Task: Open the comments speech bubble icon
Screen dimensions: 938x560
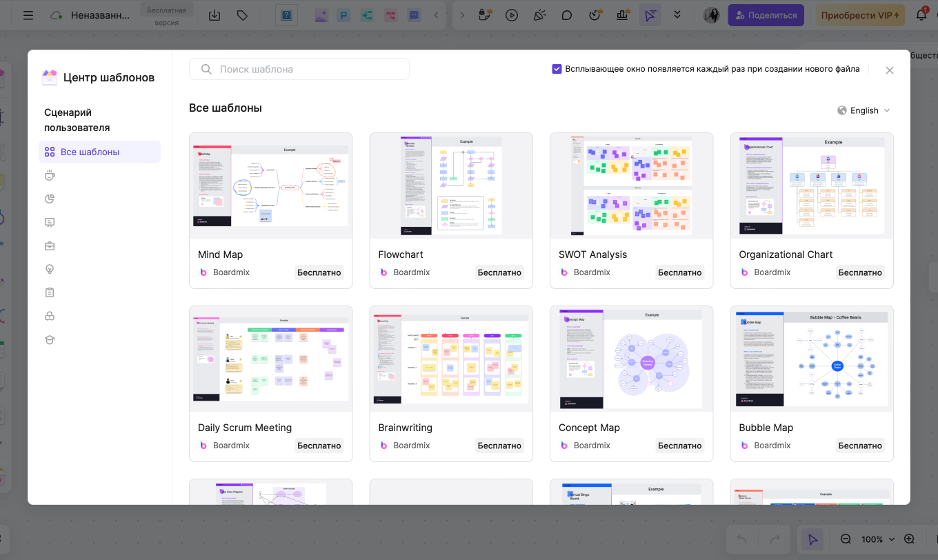Action: click(567, 15)
